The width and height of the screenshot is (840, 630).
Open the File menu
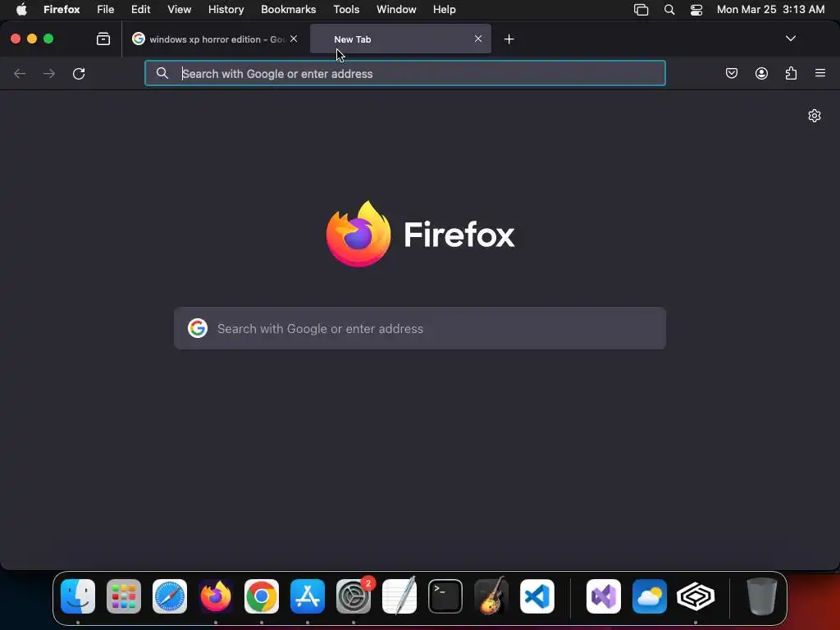106,9
